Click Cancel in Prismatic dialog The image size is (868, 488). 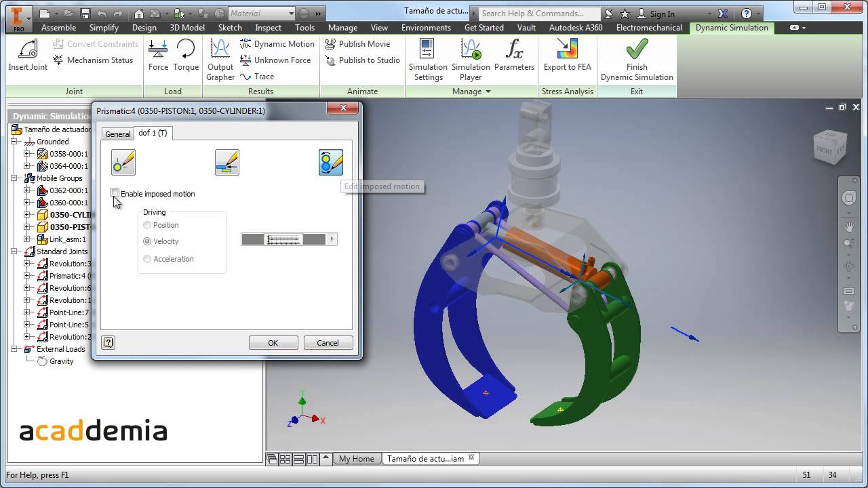click(x=328, y=343)
